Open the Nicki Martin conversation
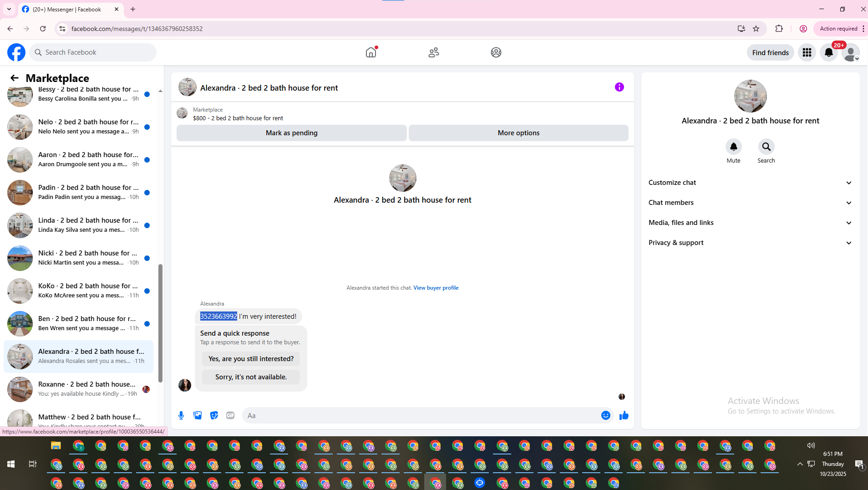Image resolution: width=868 pixels, height=490 pixels. pyautogui.click(x=78, y=258)
